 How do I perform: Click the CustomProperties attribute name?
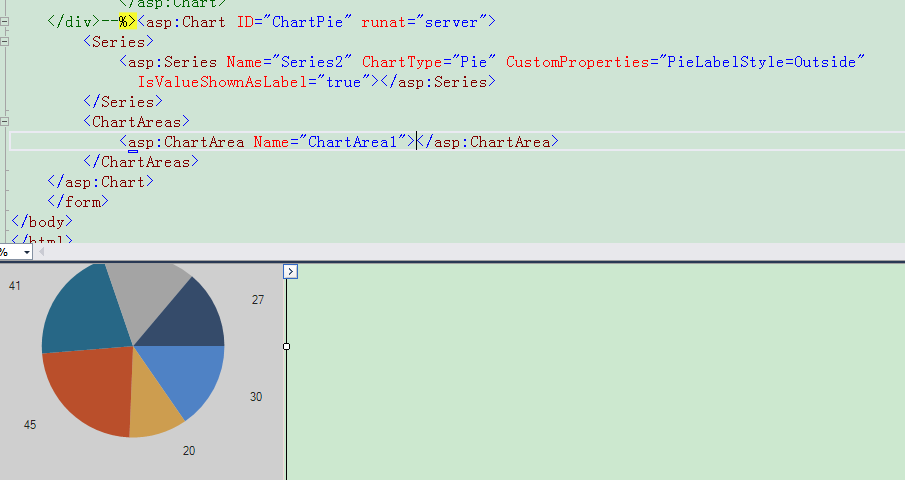[x=578, y=62]
